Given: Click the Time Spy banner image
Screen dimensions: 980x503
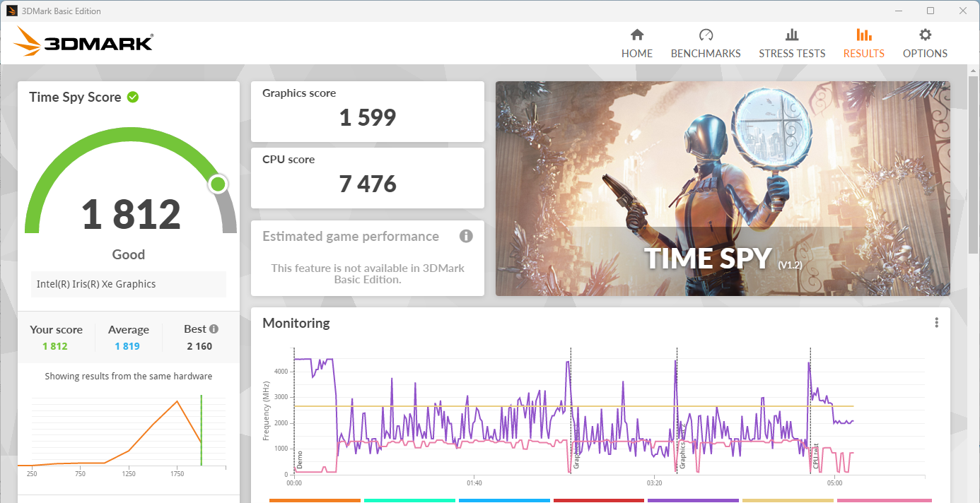Looking at the screenshot, I should [x=723, y=189].
